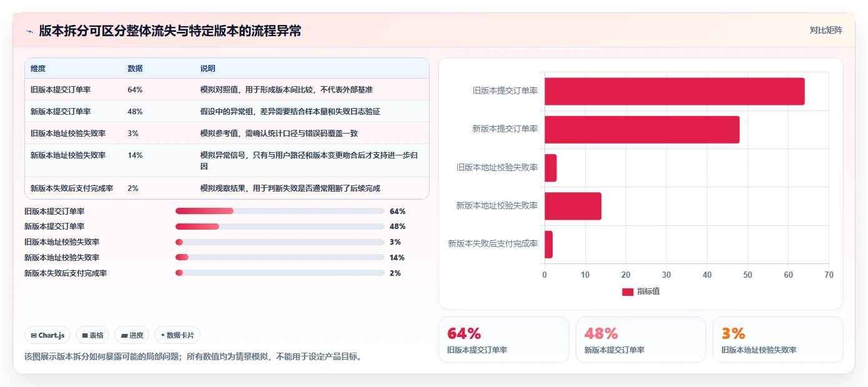The image size is (868, 387).
Task: Click the 表格 tag chip
Action: tap(92, 335)
